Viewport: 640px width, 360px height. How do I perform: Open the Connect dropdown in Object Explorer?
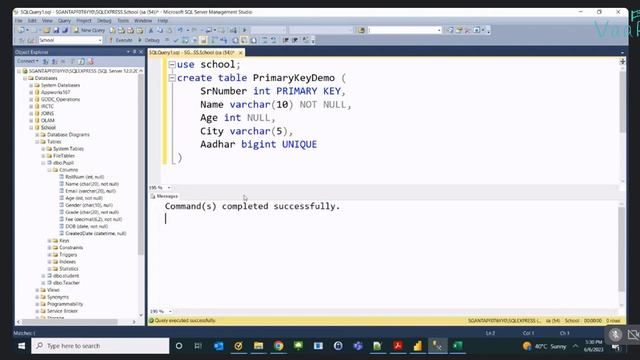click(27, 61)
